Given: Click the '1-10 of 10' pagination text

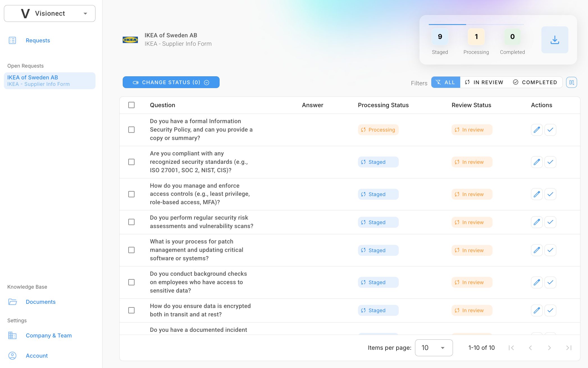Looking at the screenshot, I should (482, 348).
